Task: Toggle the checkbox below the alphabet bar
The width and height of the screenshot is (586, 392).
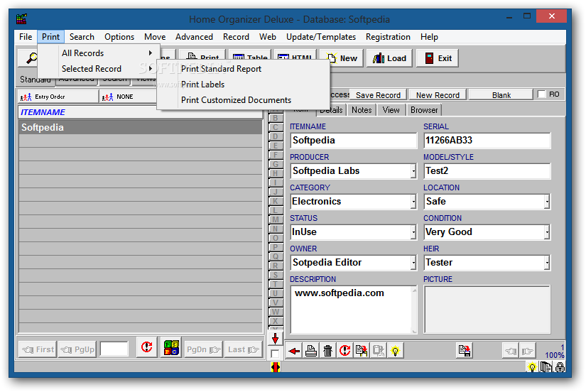Action: point(275,354)
